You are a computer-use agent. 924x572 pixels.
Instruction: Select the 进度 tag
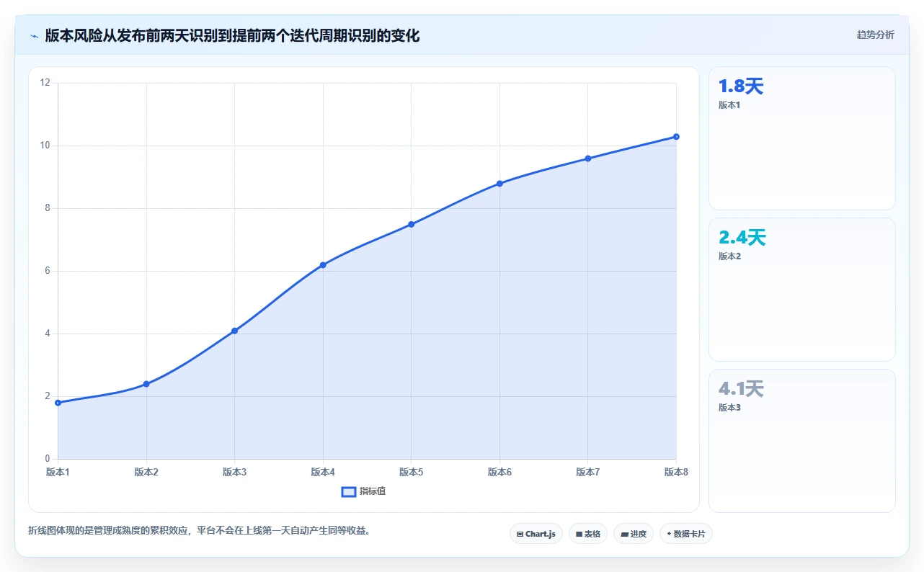(634, 534)
